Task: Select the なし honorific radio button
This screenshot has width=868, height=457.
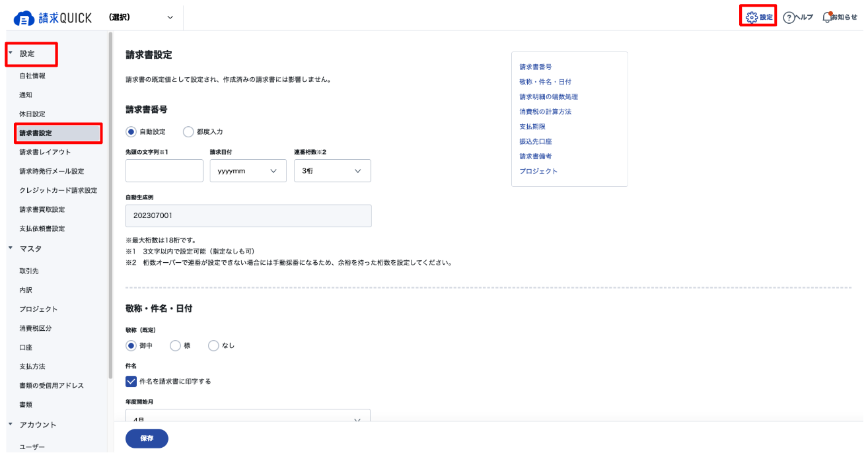Action: coord(213,345)
